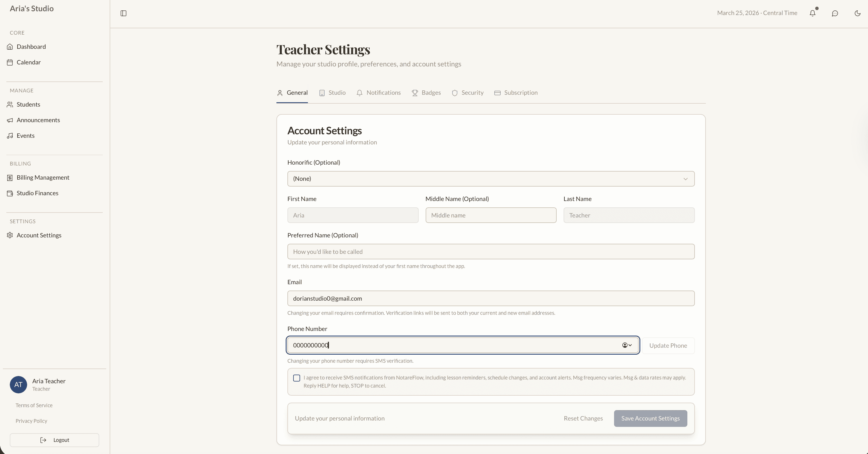
Task: Open the messages chat icon
Action: point(835,13)
